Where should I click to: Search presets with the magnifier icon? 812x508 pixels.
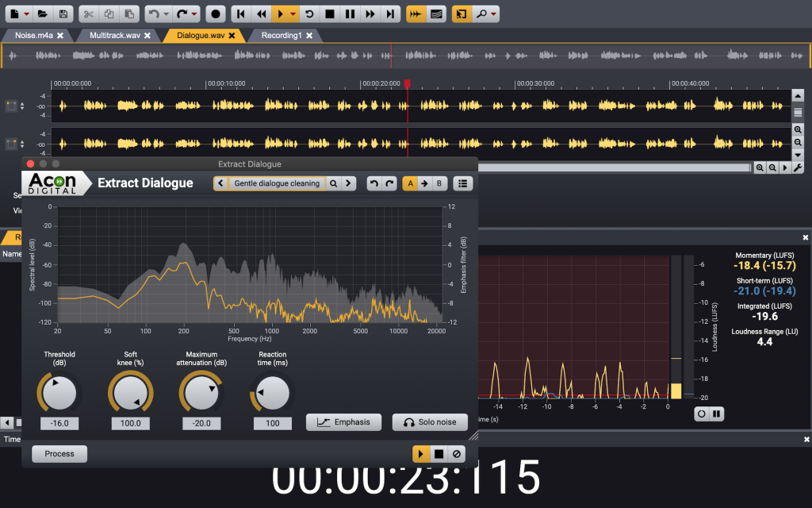pos(334,183)
